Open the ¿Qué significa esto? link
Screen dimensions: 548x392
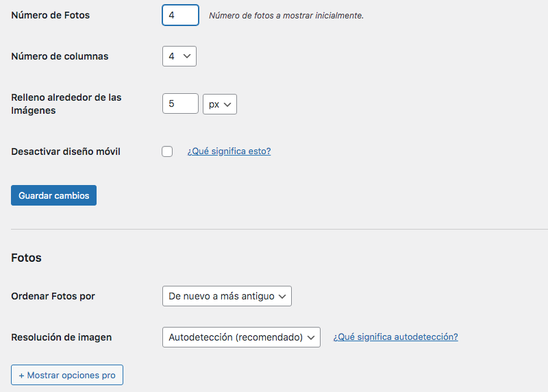point(229,151)
